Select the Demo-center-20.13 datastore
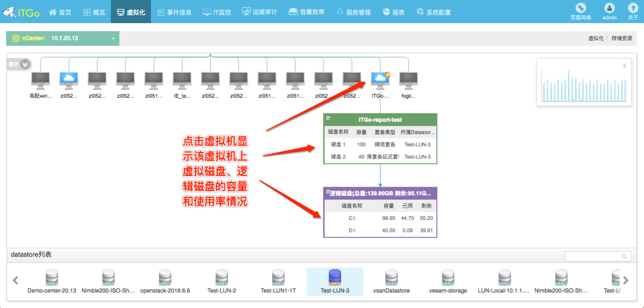 tap(52, 281)
